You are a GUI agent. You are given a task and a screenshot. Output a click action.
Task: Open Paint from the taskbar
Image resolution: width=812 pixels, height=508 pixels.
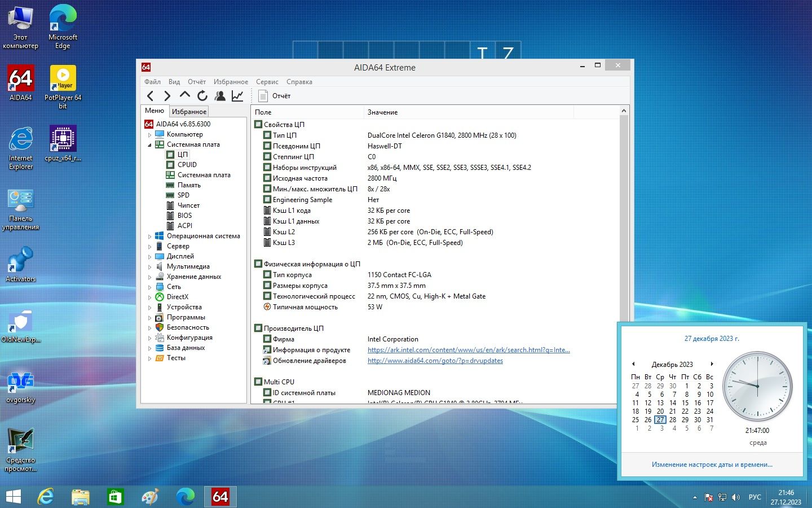tap(150, 497)
